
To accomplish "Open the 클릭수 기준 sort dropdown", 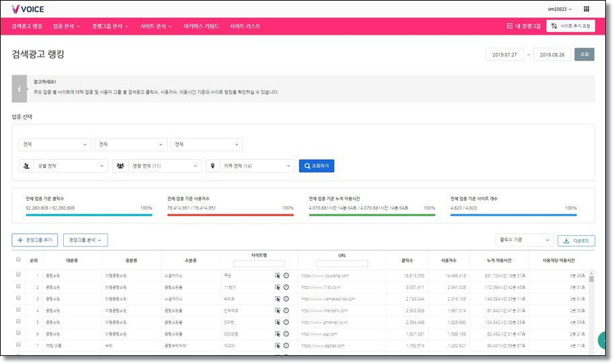I will pyautogui.click(x=525, y=240).
